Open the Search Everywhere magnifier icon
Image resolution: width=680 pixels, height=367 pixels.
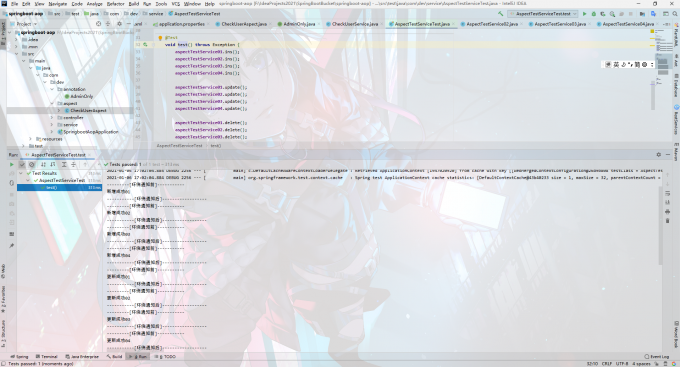pyautogui.click(x=675, y=14)
